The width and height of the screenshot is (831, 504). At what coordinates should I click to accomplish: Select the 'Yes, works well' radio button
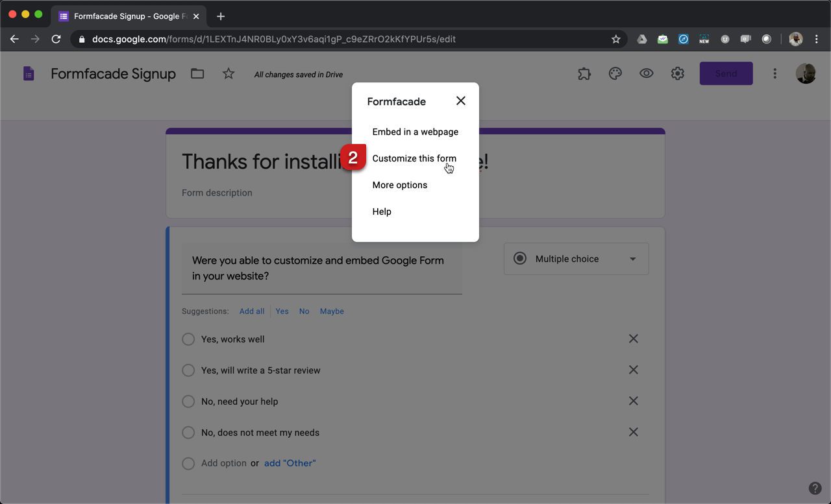[188, 339]
